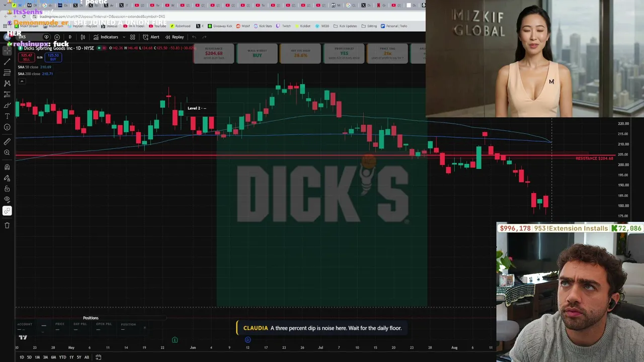Select the chart patterns tool

point(7,83)
